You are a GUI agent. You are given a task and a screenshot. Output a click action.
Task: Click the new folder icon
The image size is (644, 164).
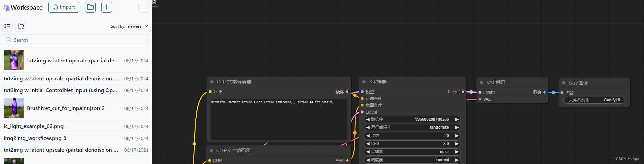tap(21, 26)
